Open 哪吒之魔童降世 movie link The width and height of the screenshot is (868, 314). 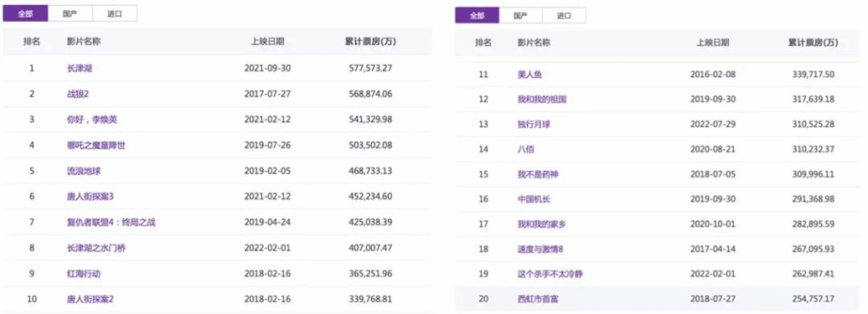95,145
